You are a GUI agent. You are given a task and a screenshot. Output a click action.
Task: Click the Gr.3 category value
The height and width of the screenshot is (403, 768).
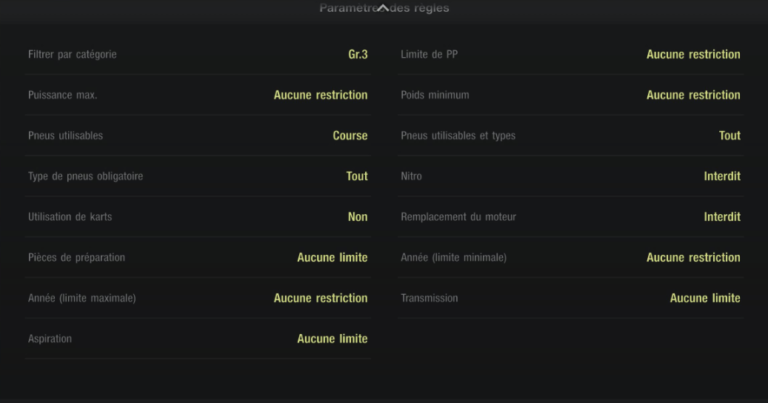tap(357, 54)
